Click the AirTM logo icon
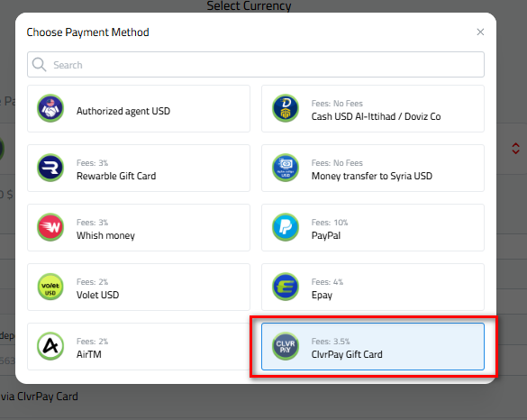 pyautogui.click(x=50, y=346)
